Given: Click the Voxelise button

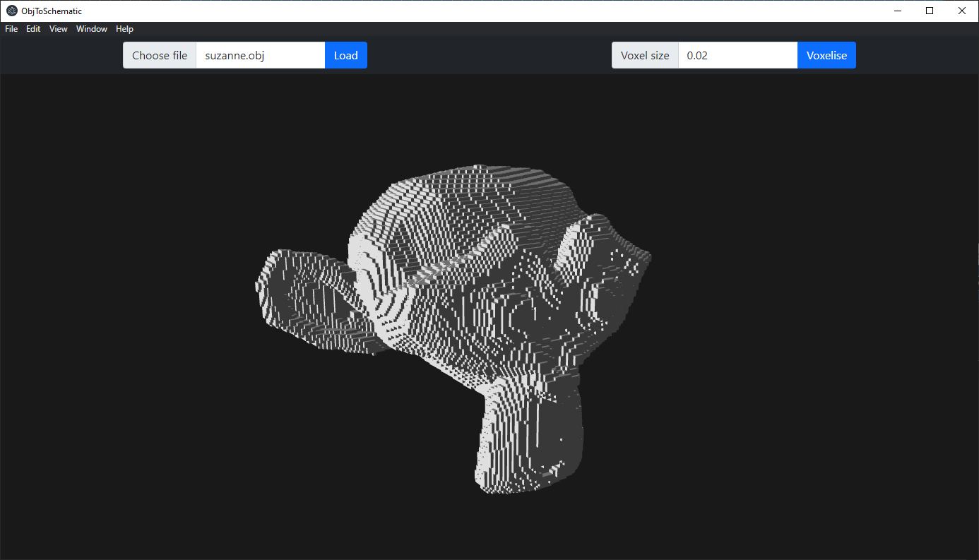Looking at the screenshot, I should click(x=826, y=55).
